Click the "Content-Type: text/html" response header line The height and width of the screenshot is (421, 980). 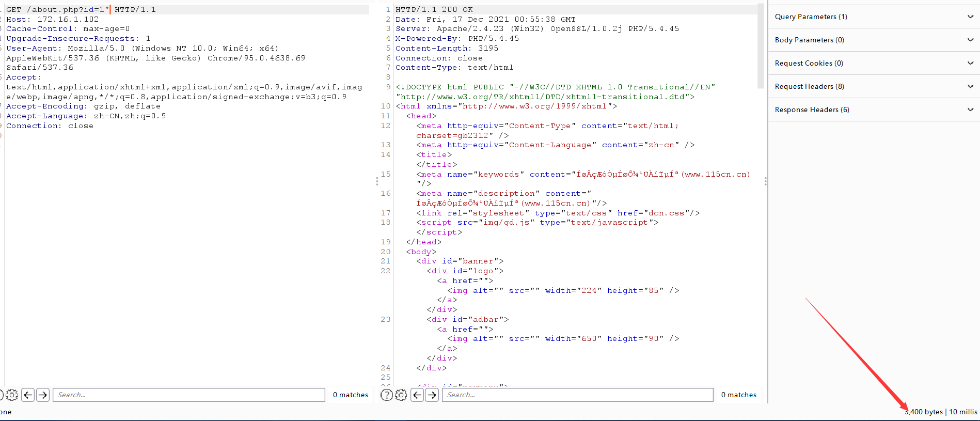(454, 68)
